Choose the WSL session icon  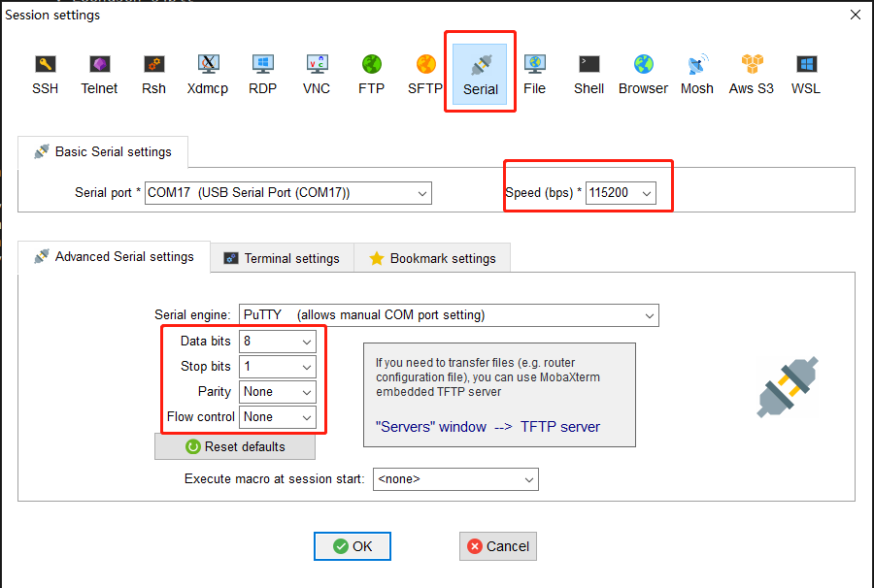(x=805, y=75)
